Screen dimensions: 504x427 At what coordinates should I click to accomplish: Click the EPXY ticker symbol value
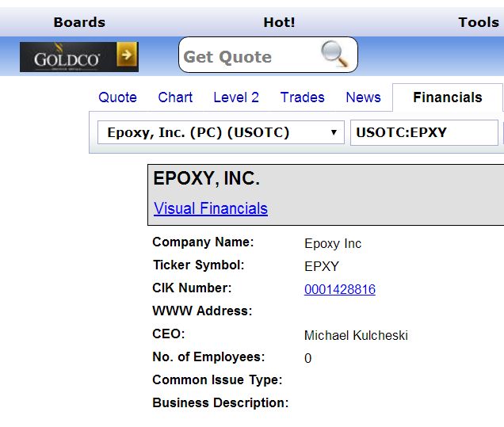[322, 267]
